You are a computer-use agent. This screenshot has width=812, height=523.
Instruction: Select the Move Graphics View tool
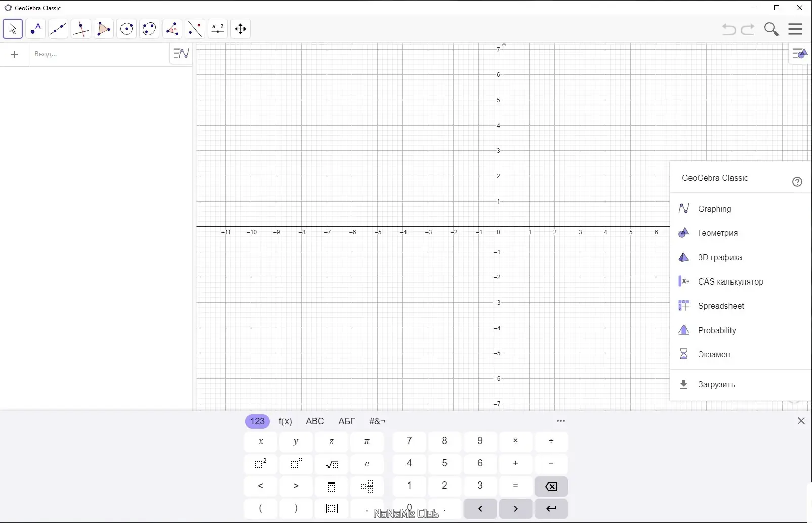tap(240, 29)
